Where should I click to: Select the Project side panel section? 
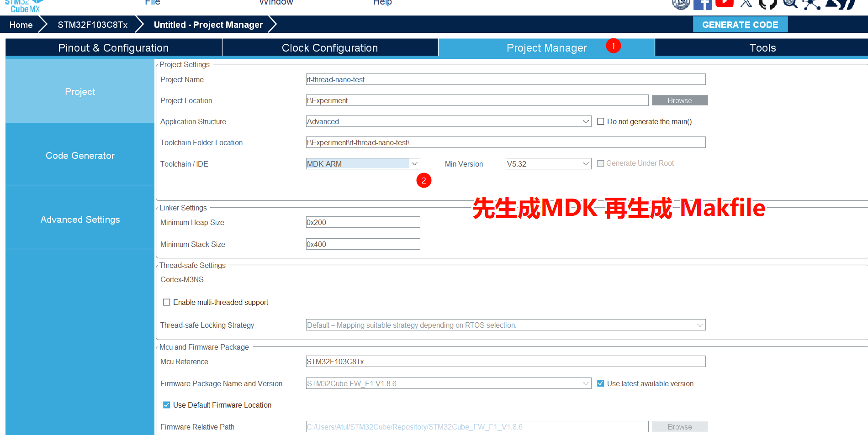(80, 91)
